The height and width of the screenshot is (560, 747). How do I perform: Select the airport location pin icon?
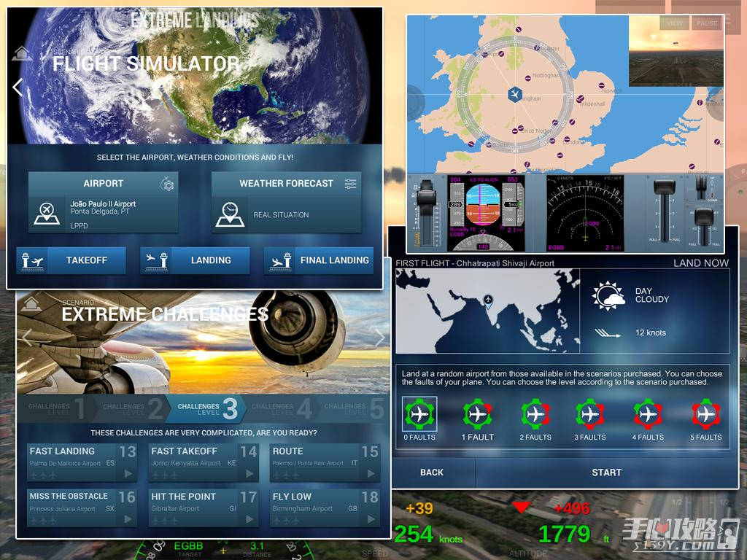click(x=47, y=214)
